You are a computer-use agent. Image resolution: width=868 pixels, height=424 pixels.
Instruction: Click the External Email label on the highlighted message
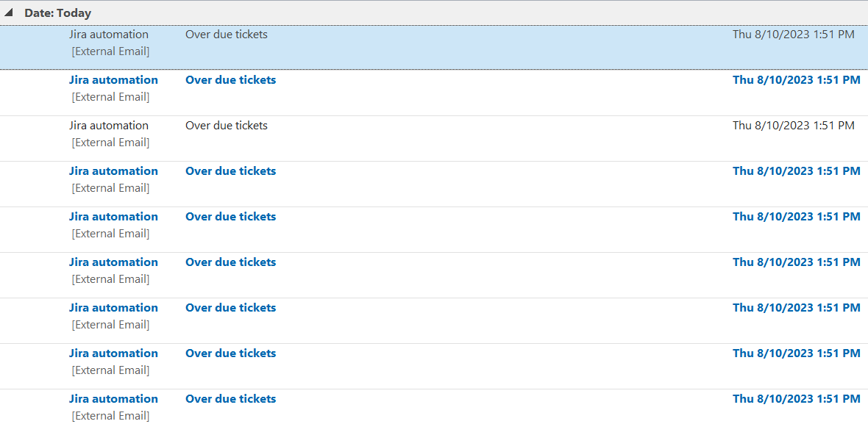(110, 51)
